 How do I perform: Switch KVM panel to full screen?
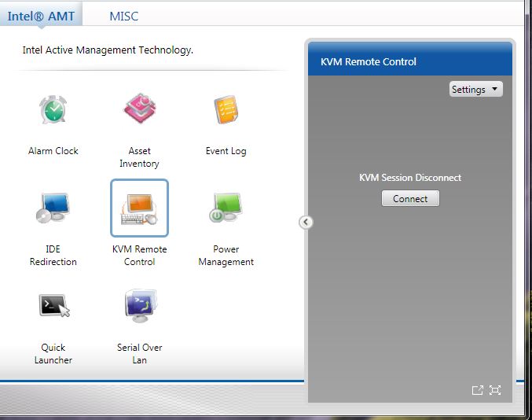point(495,390)
